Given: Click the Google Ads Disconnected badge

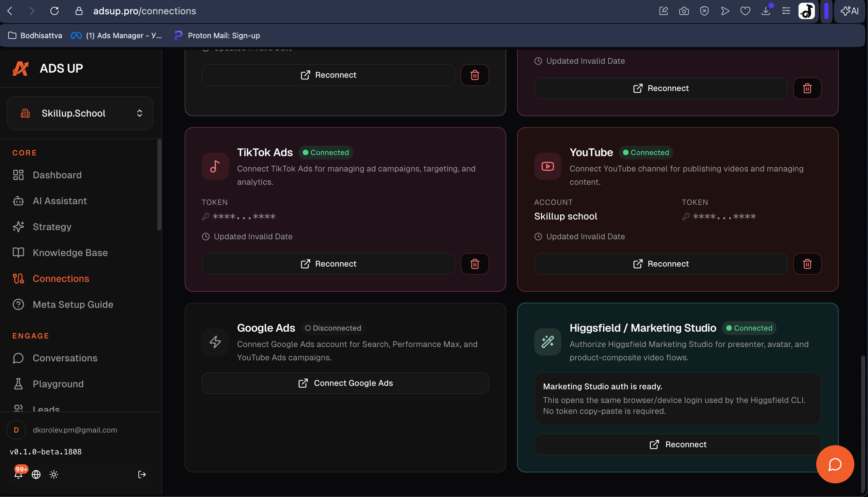Looking at the screenshot, I should tap(333, 328).
